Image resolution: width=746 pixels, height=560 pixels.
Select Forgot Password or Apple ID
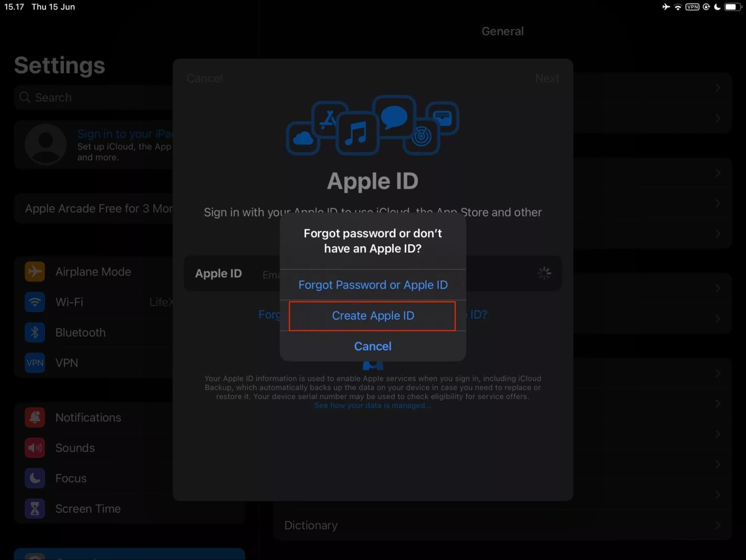point(372,285)
